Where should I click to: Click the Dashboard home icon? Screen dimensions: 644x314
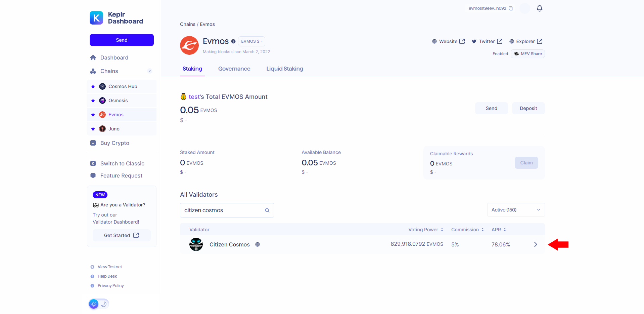click(x=93, y=57)
